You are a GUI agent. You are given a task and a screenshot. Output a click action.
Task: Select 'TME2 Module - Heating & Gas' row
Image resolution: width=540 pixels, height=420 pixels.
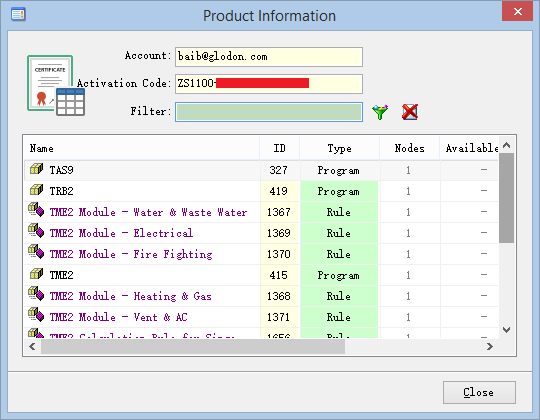[131, 296]
